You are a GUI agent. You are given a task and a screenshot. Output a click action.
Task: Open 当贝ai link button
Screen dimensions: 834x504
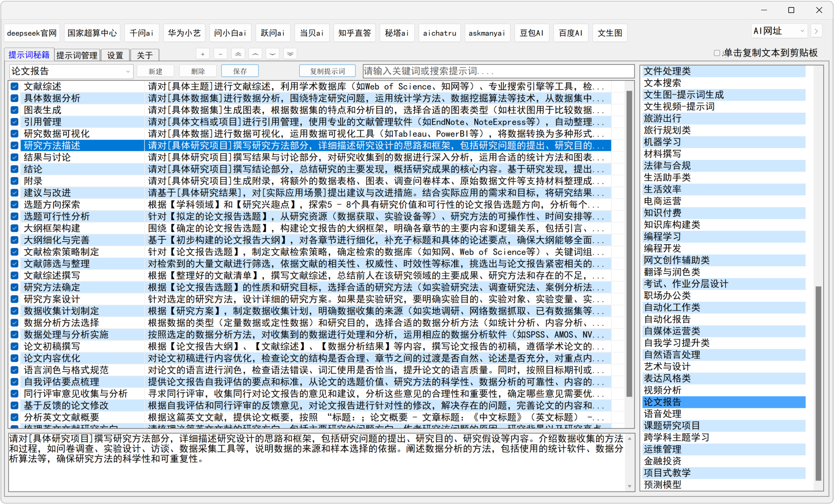click(312, 33)
